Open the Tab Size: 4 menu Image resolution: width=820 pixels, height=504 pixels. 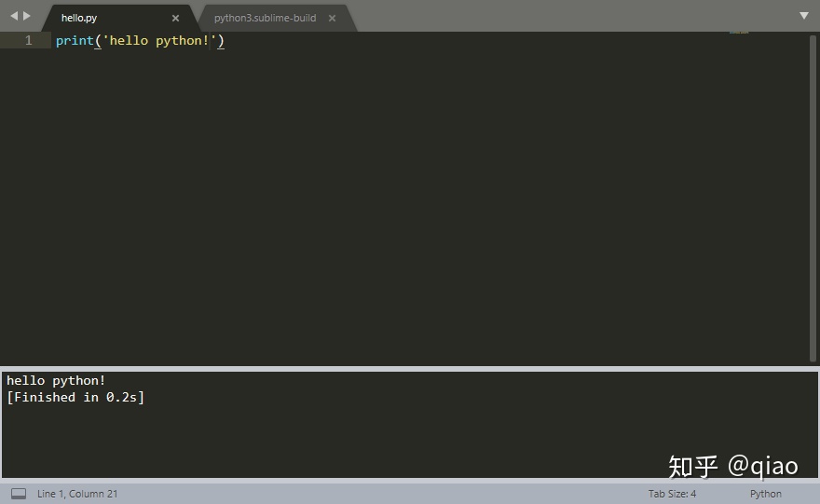(672, 494)
